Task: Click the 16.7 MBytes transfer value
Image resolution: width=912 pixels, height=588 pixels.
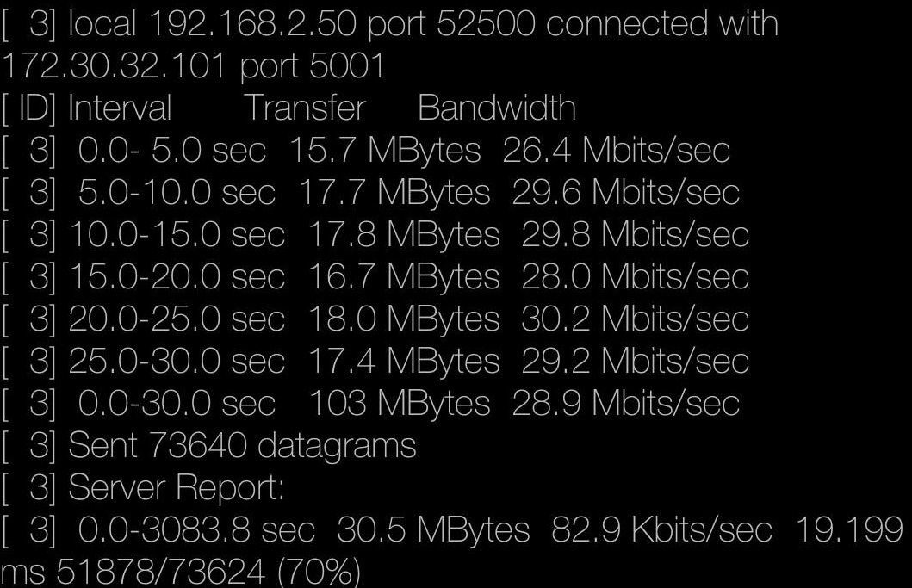Action: tap(404, 277)
